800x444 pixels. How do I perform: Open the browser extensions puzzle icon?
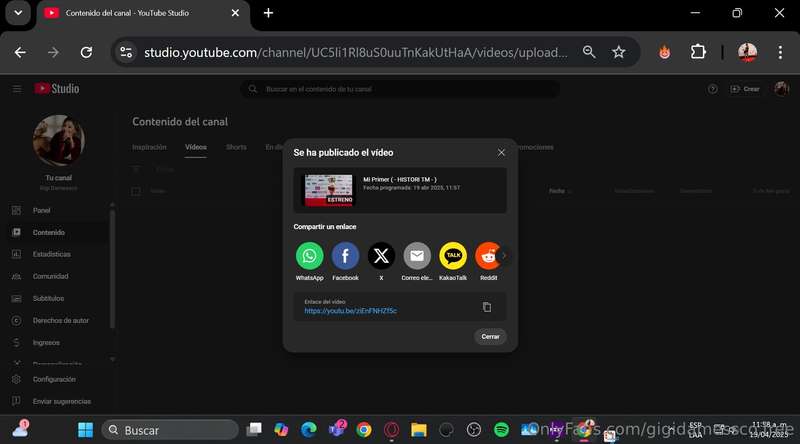click(698, 52)
